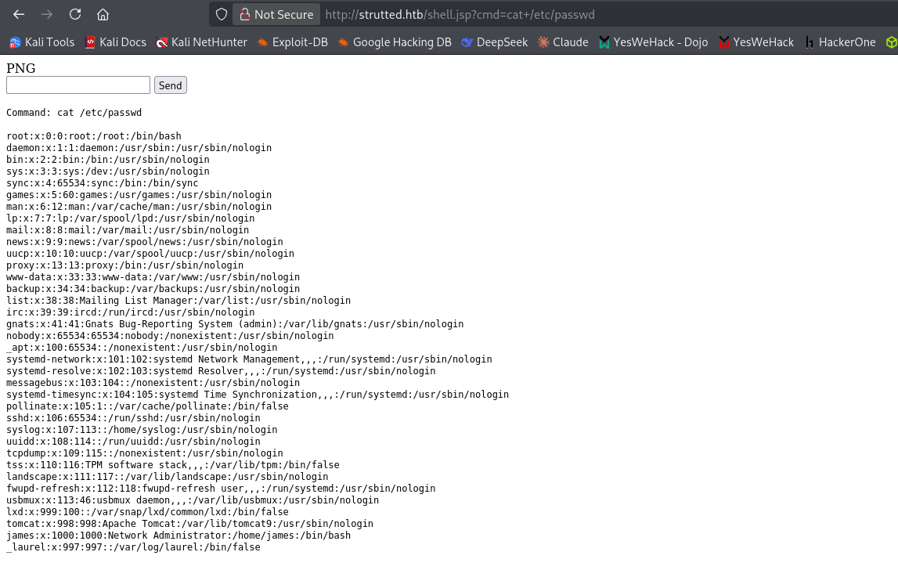Click the Send button
The image size is (898, 588).
coord(170,85)
